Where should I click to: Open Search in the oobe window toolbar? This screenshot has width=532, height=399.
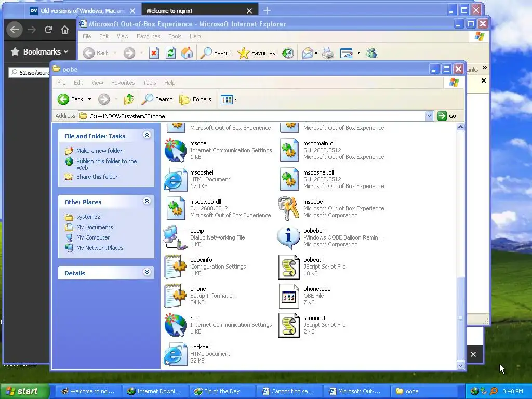coord(157,99)
